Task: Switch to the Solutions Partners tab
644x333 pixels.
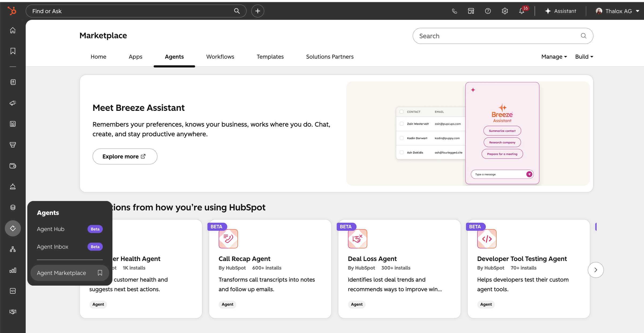Action: [330, 57]
